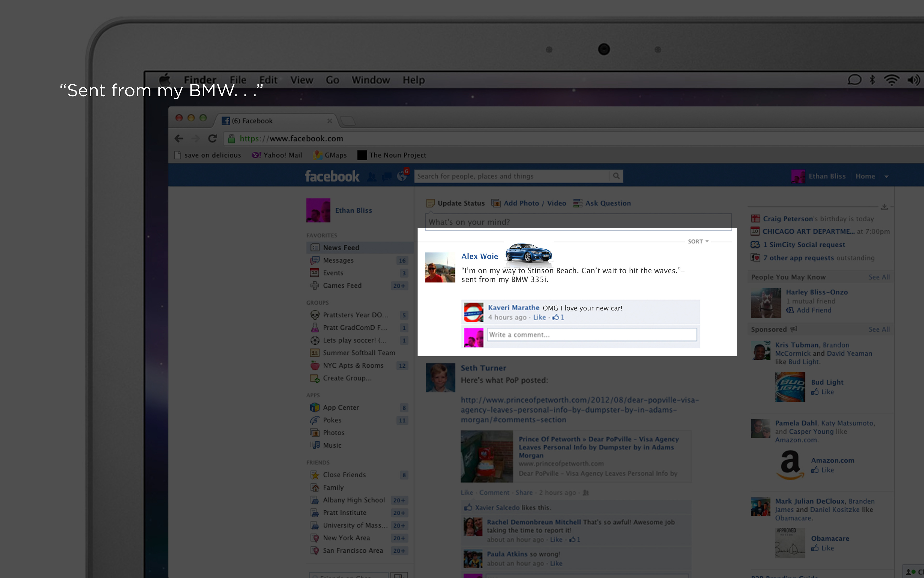The height and width of the screenshot is (578, 924).
Task: Click Ethan Bliss name in top header
Action: (827, 176)
